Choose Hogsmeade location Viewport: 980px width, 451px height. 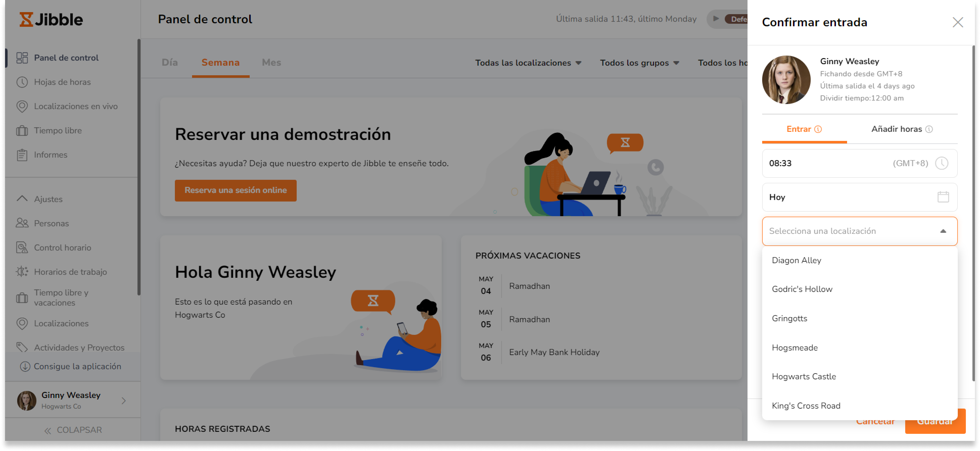click(860, 348)
